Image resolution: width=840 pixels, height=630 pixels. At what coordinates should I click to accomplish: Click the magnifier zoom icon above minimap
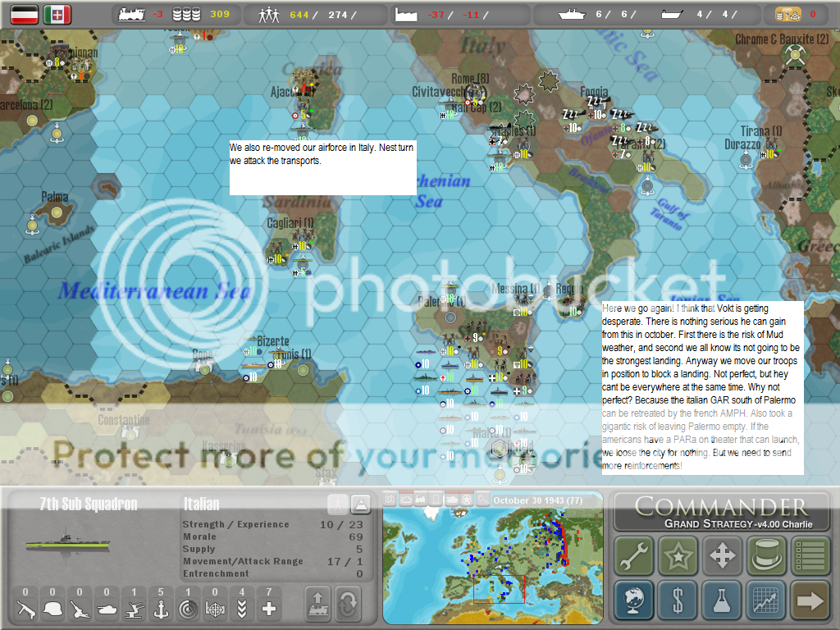pyautogui.click(x=482, y=499)
